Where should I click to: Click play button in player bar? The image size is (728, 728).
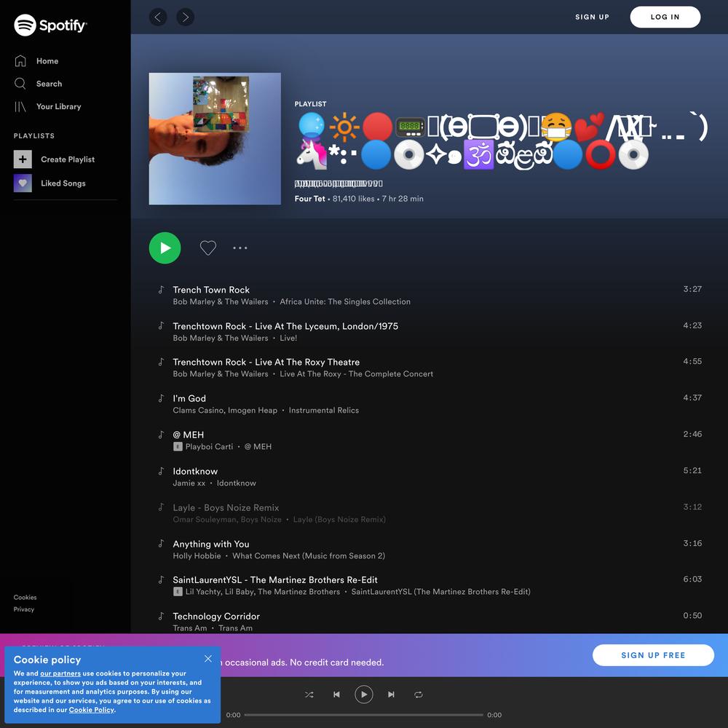pyautogui.click(x=364, y=695)
